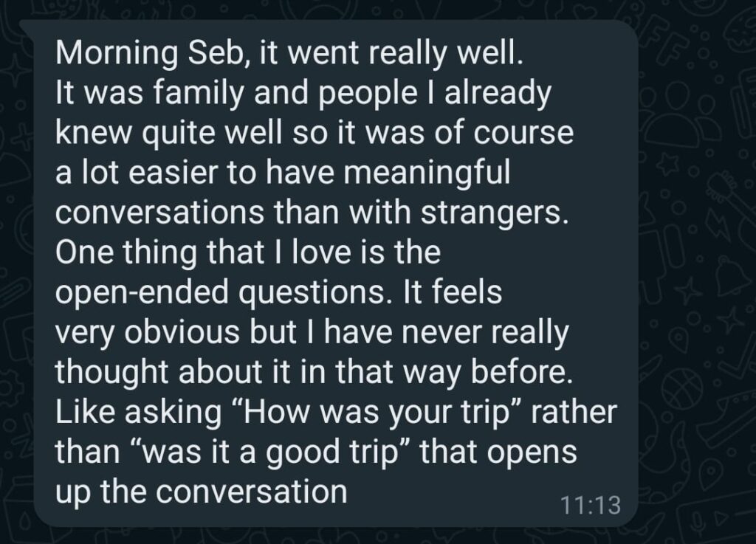Click the words "that opens"
756x544 pixels.
(498, 452)
